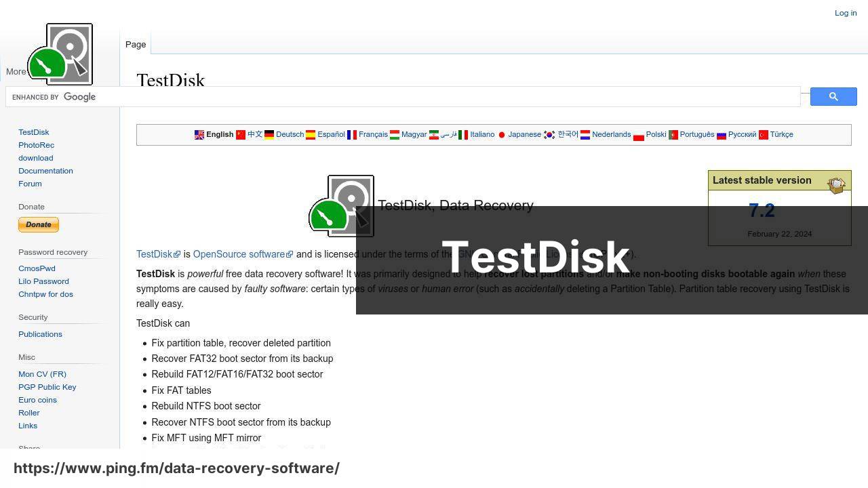868x488 pixels.
Task: Click the PayPal Donate button
Action: pos(39,225)
